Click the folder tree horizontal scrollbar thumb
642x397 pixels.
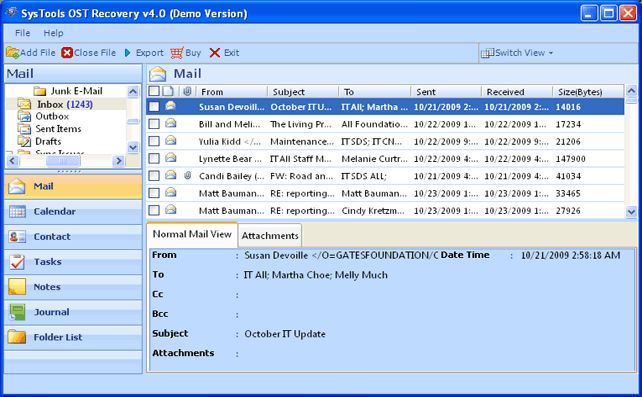click(x=63, y=161)
